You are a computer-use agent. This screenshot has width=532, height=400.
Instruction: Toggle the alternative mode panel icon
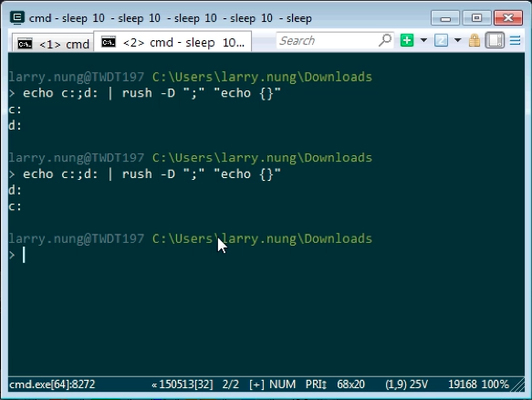[x=495, y=40]
